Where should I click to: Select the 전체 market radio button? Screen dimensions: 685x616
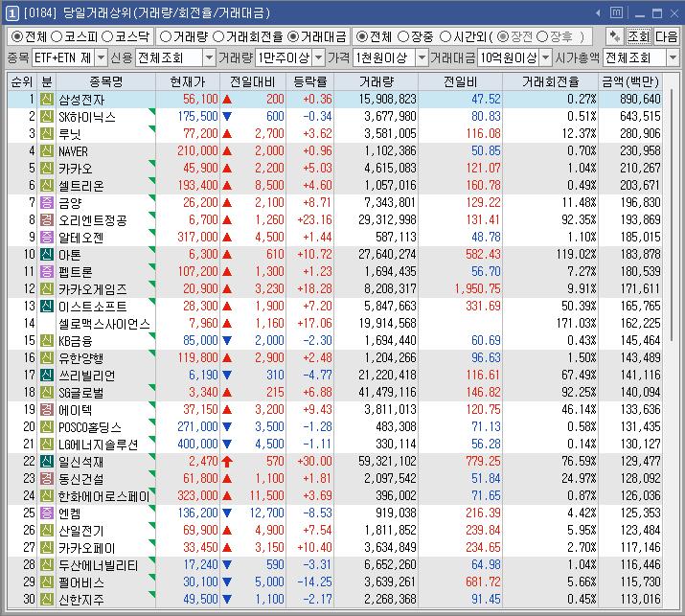(17, 36)
